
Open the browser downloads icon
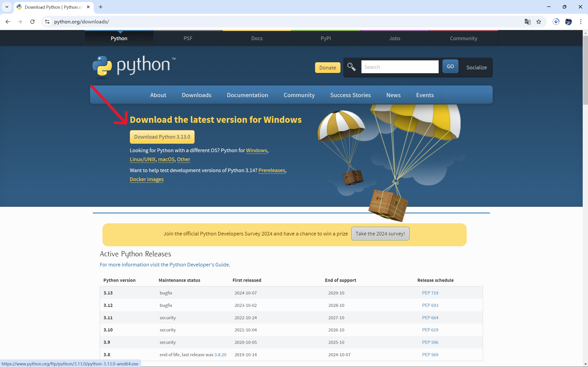click(556, 22)
